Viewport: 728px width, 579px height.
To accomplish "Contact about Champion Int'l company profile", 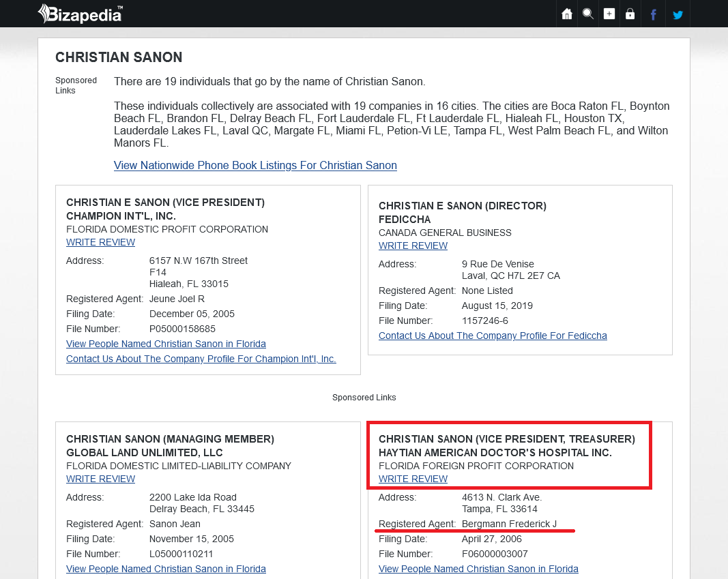I will tap(201, 359).
